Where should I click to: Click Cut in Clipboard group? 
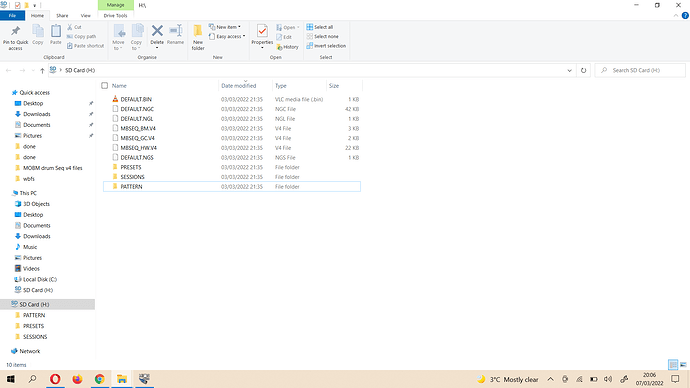point(74,27)
